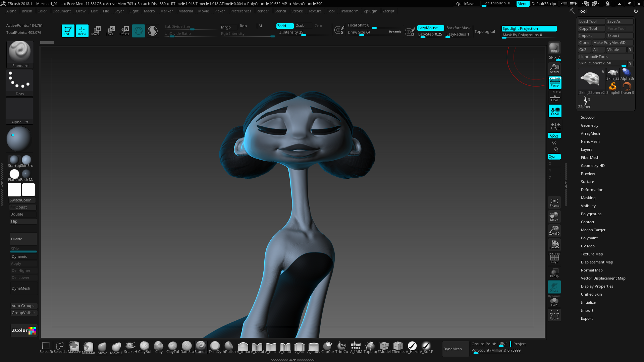644x362 pixels.
Task: Click the Solo mode icon
Action: tap(554, 301)
